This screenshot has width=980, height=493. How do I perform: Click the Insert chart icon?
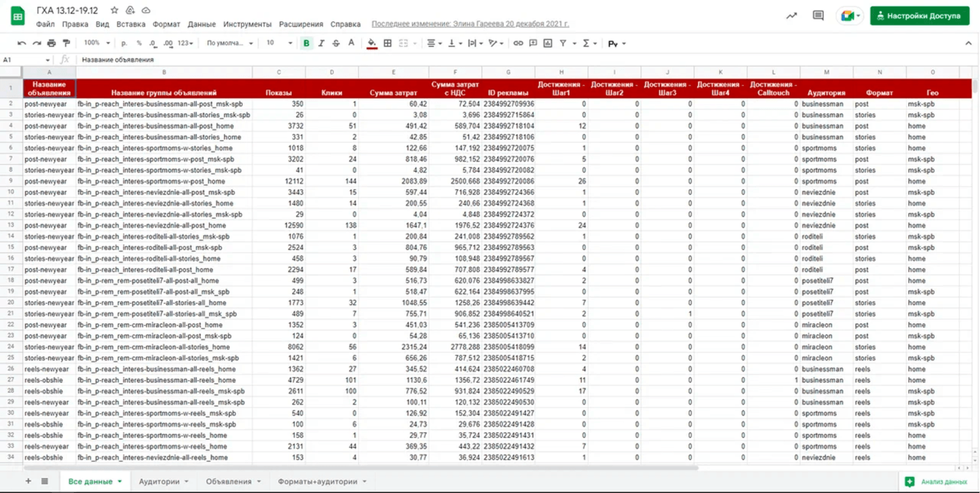click(548, 43)
